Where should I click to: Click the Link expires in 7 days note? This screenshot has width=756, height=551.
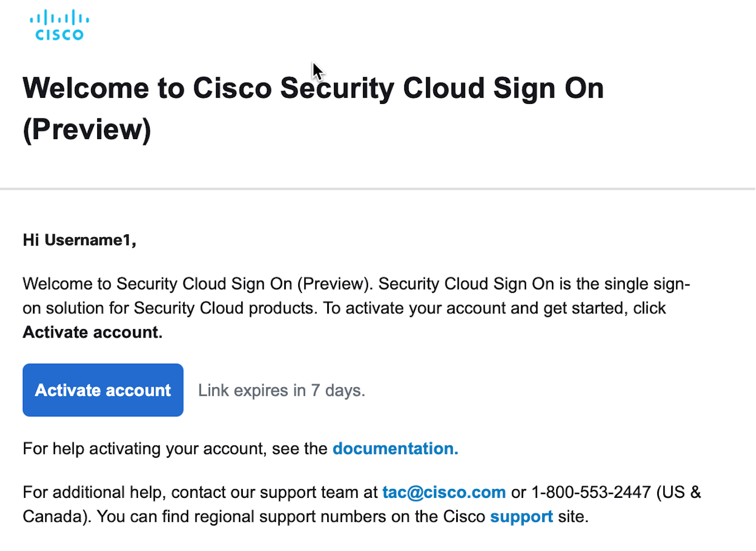point(281,391)
